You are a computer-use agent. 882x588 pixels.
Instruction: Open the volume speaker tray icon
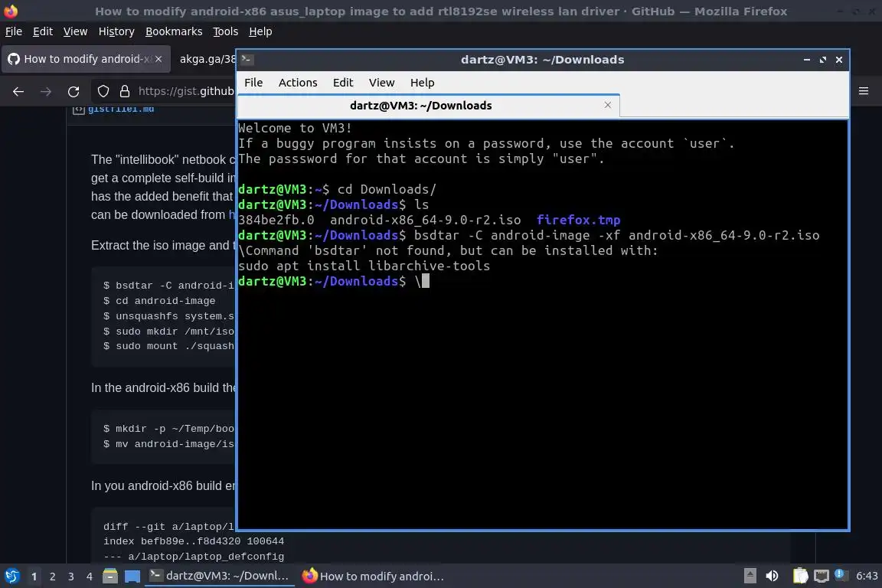point(773,576)
